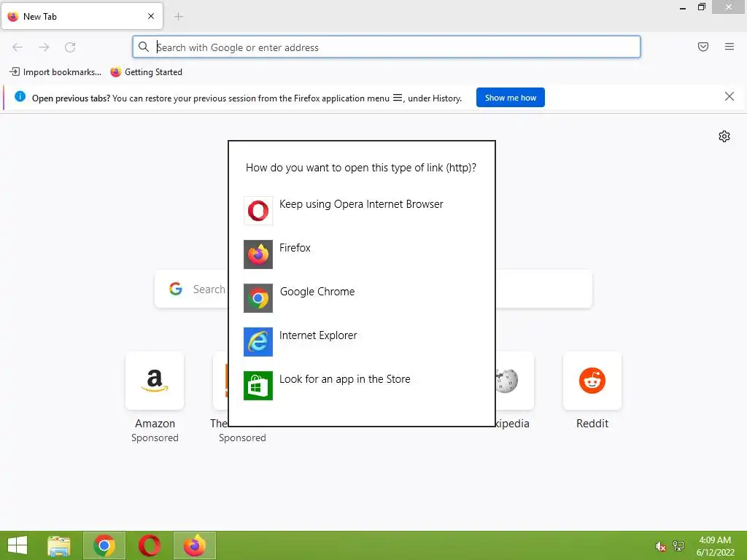Keep using Opera Internet Browser option

361,204
